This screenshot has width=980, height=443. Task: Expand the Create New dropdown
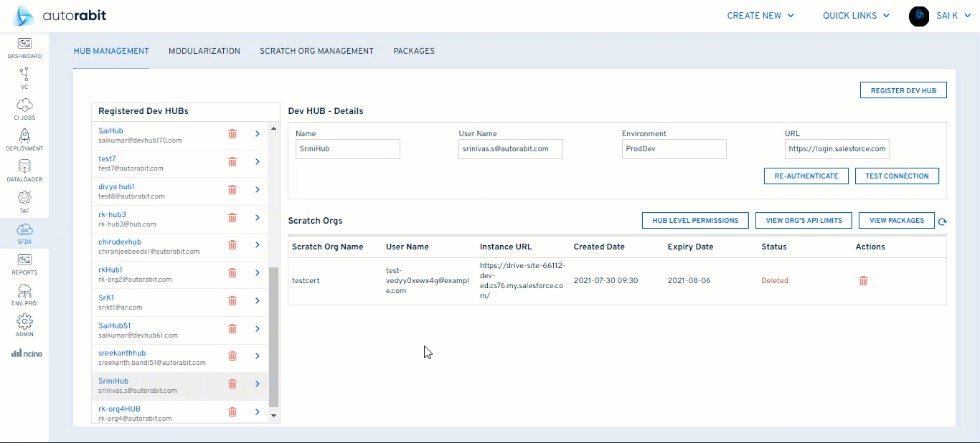[760, 16]
